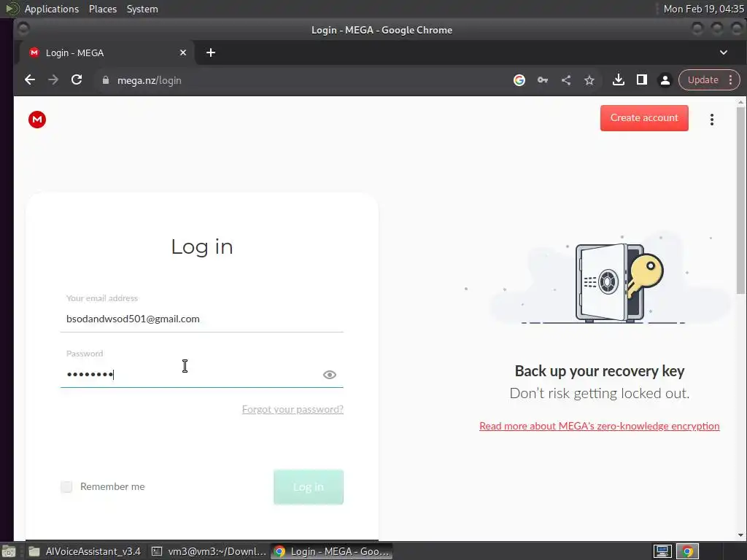Expand the tab search chevron
The image size is (747, 560).
[723, 52]
